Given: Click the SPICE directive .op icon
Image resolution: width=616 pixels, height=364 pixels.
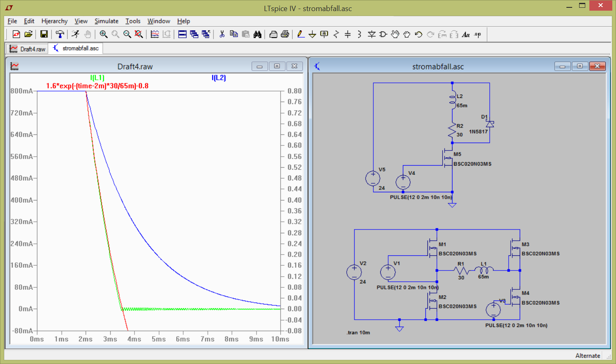Looking at the screenshot, I should pyautogui.click(x=477, y=34).
